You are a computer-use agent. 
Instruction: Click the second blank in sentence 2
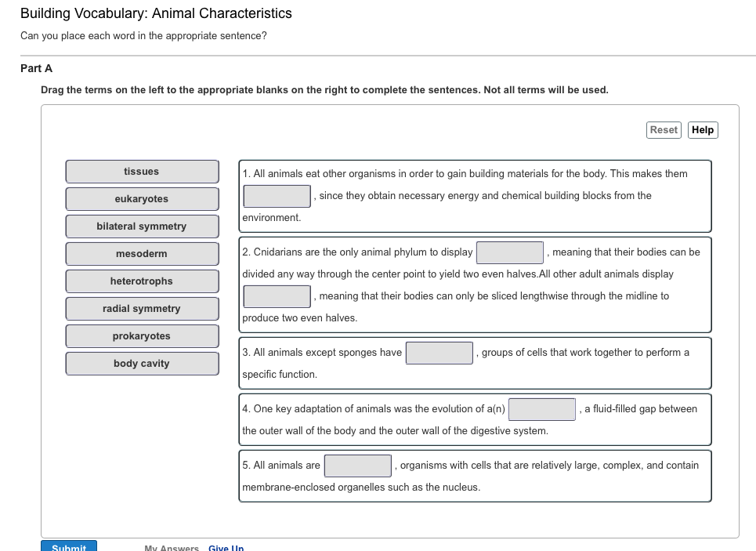click(x=276, y=295)
